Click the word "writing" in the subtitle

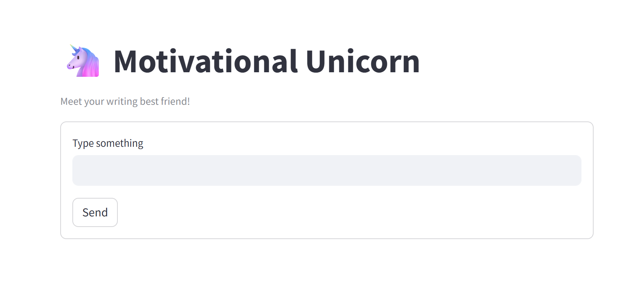[x=122, y=101]
